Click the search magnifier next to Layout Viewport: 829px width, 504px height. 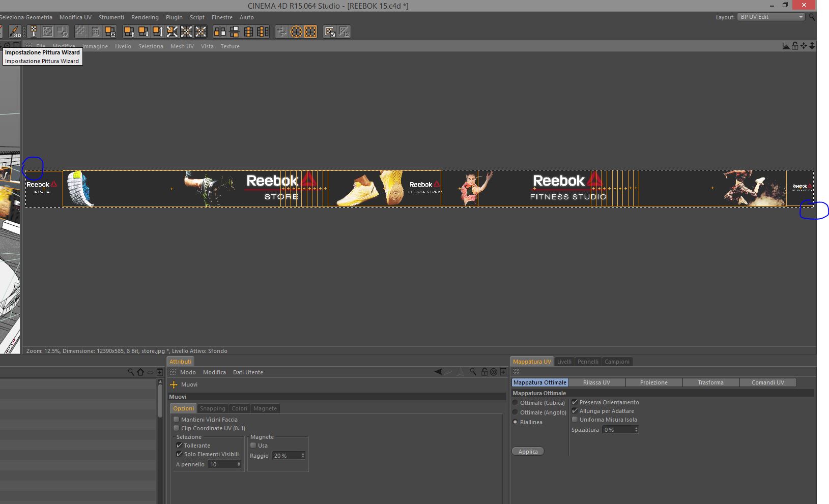pos(812,17)
